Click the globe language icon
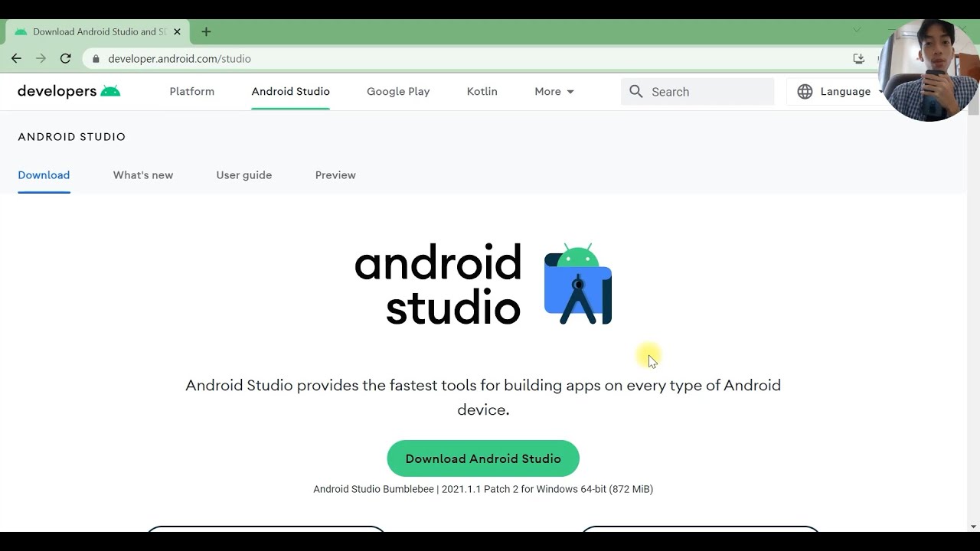Image resolution: width=980 pixels, height=551 pixels. coord(805,91)
